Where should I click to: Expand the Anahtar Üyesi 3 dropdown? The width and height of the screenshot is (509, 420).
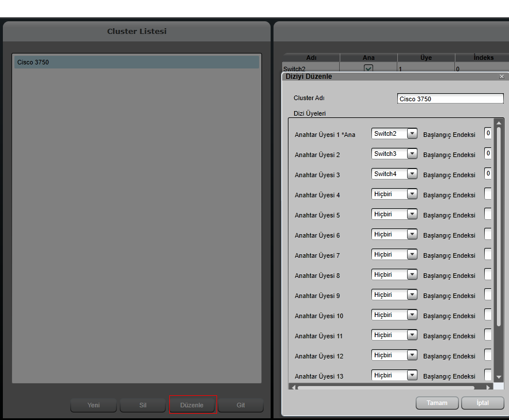[x=412, y=174]
